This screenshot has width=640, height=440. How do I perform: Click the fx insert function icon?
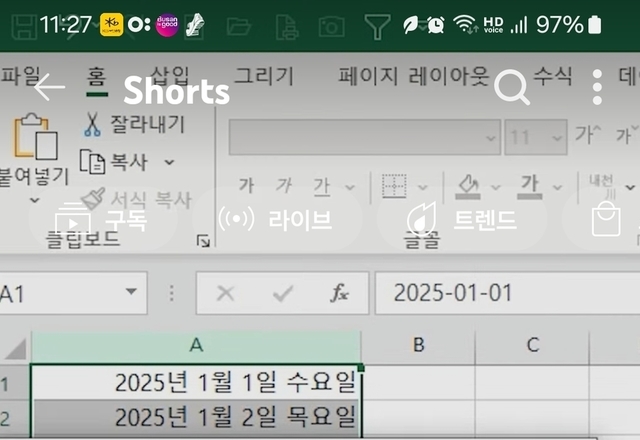[x=340, y=293]
